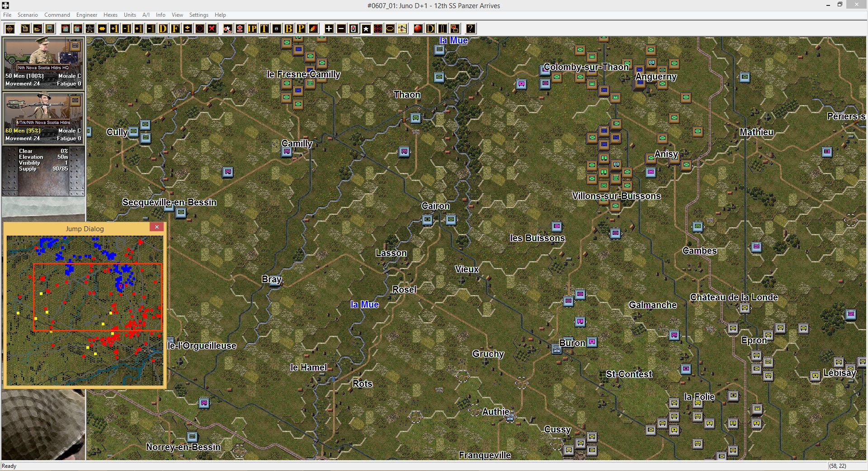The height and width of the screenshot is (471, 868).
Task: Click the D icon next to shell icon
Action: click(x=430, y=29)
